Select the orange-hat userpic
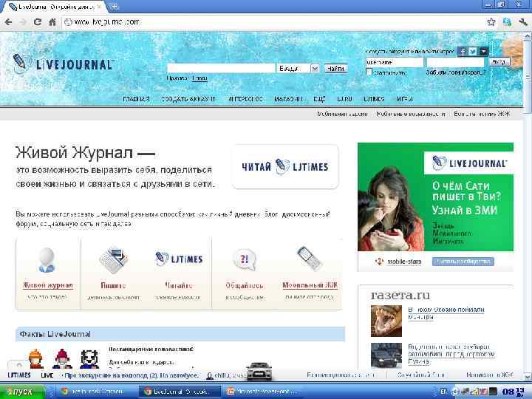This screenshot has height=399, width=532. tap(35, 358)
